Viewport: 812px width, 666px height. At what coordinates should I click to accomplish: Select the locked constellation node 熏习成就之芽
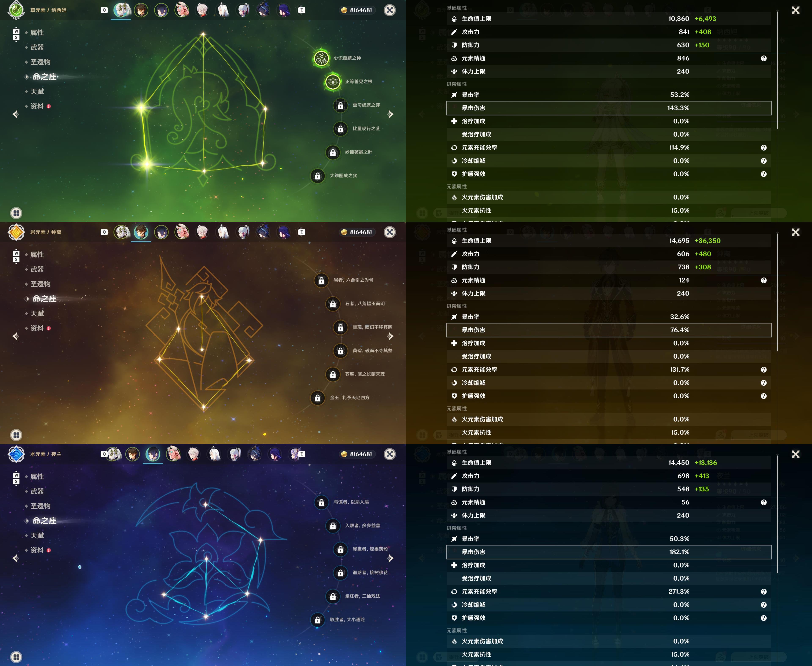340,105
